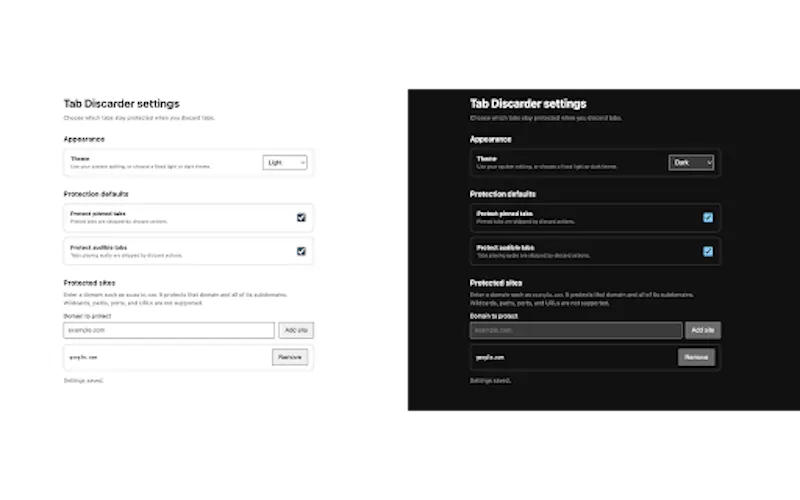Open the Theme dropdown set to Light

pyautogui.click(x=285, y=162)
